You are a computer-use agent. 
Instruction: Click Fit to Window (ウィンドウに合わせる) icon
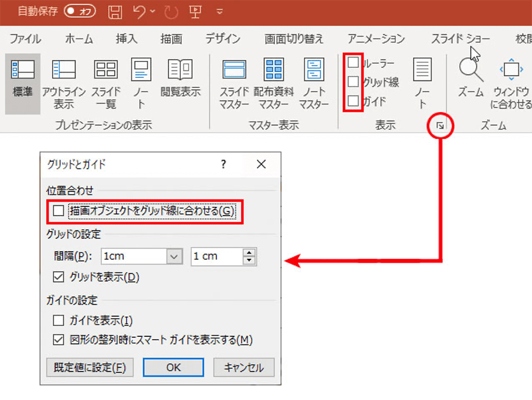coord(511,71)
